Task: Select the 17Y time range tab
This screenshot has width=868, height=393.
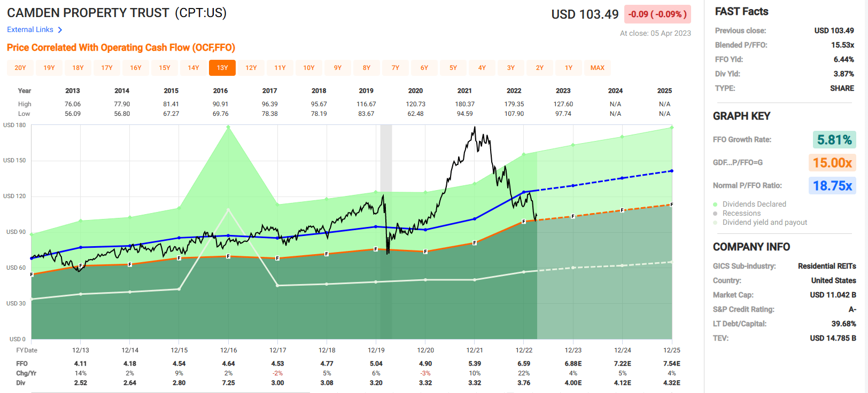Action: [107, 68]
